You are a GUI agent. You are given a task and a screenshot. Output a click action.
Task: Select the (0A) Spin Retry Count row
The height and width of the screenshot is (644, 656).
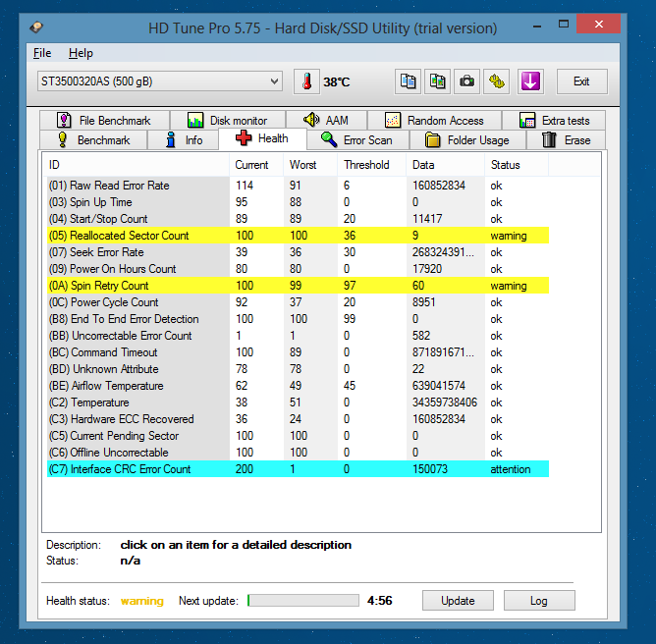(x=298, y=286)
